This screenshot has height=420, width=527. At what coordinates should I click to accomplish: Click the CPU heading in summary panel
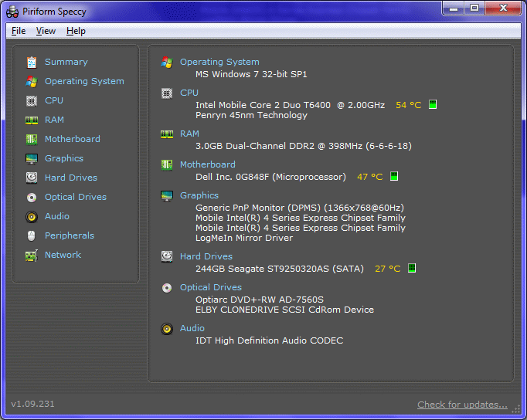[189, 93]
